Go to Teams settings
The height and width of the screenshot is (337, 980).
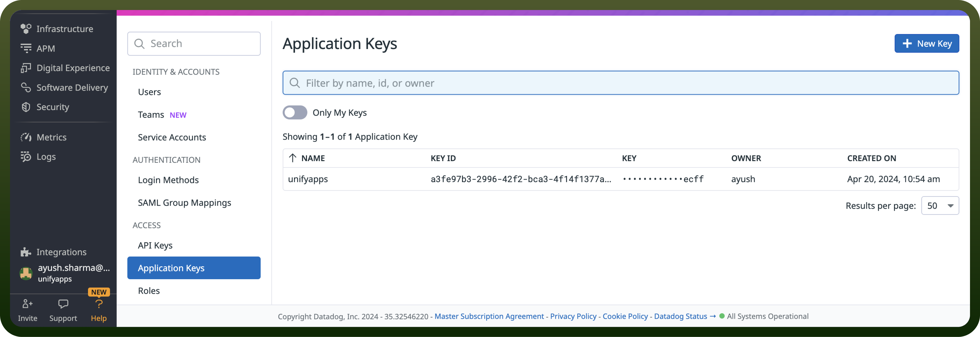[x=151, y=115]
